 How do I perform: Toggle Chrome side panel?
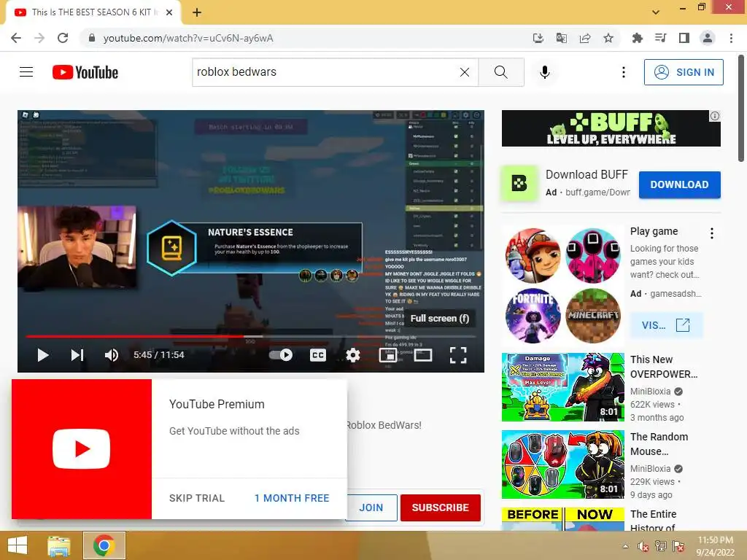[684, 38]
